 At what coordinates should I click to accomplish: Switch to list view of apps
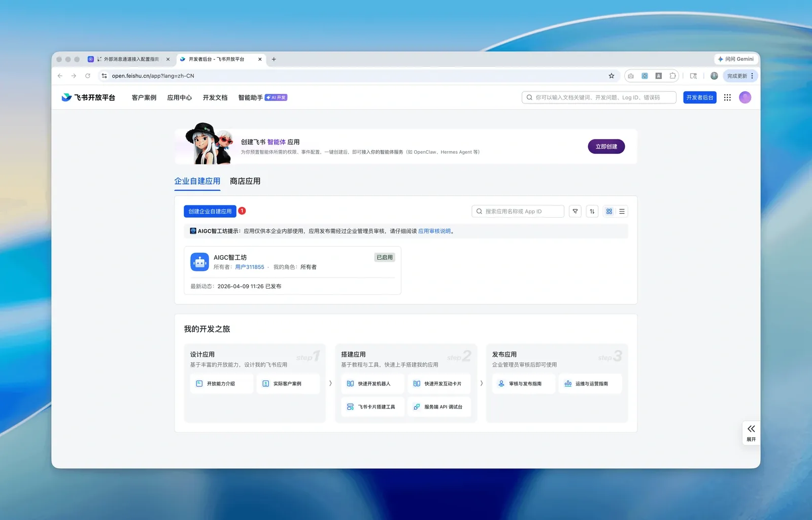point(622,212)
